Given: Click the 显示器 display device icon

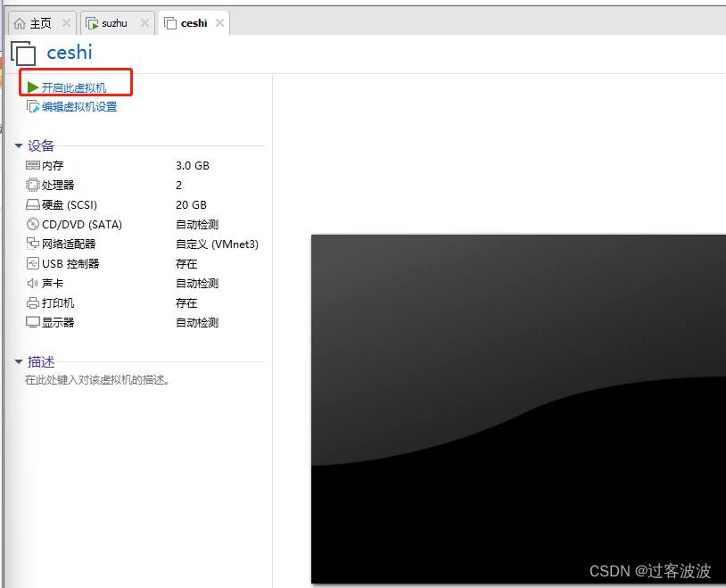Looking at the screenshot, I should pos(32,322).
